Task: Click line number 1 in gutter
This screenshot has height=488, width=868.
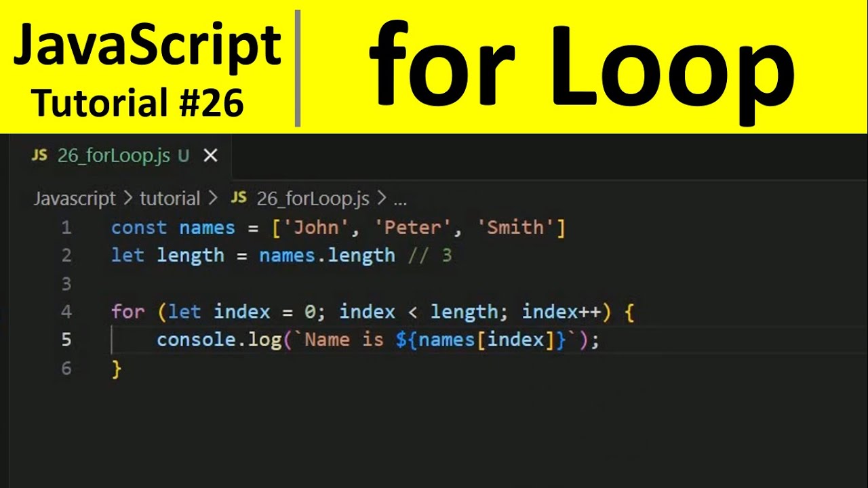Action: pyautogui.click(x=66, y=228)
